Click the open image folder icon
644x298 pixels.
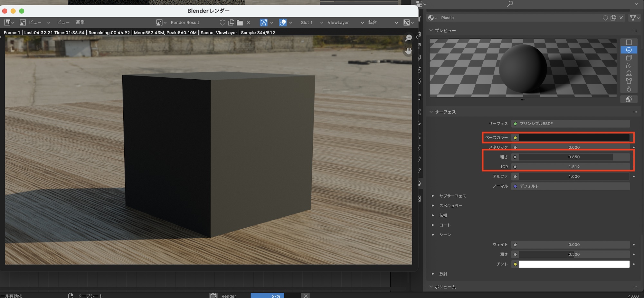(x=240, y=23)
